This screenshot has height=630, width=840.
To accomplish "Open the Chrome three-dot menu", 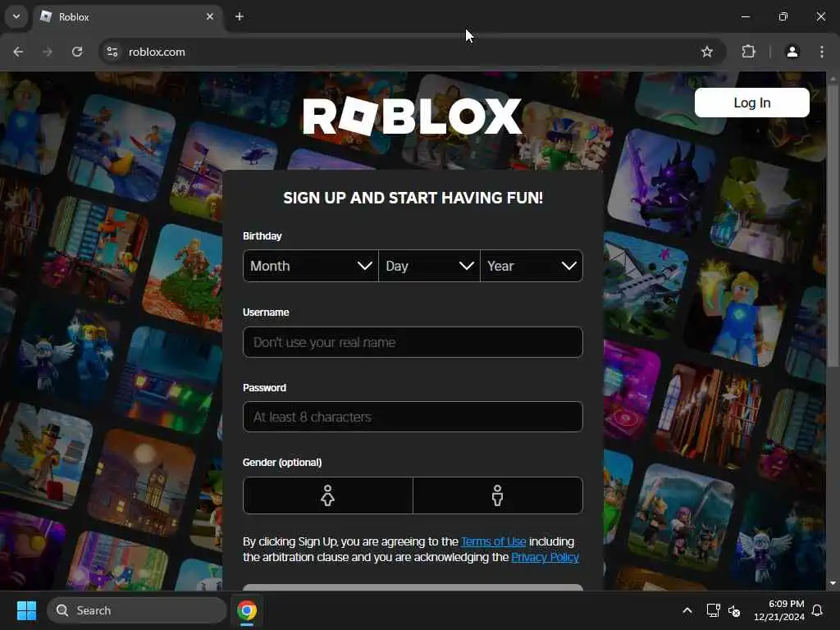I will tap(822, 52).
